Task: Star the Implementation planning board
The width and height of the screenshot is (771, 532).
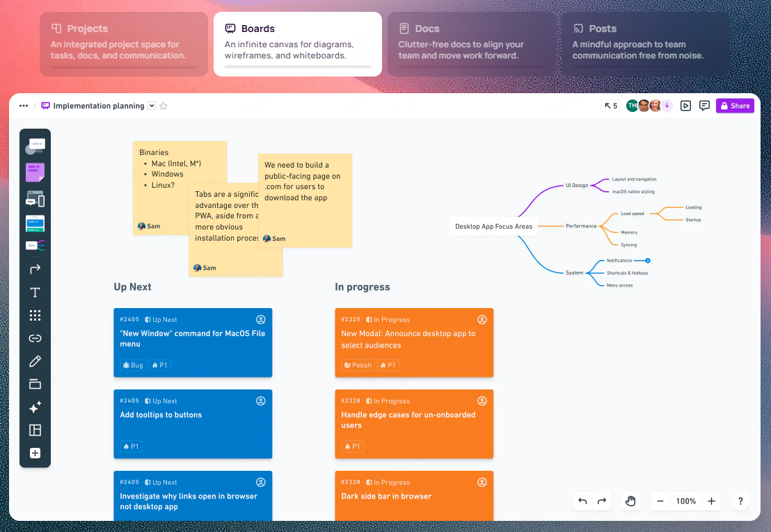Action: 164,106
